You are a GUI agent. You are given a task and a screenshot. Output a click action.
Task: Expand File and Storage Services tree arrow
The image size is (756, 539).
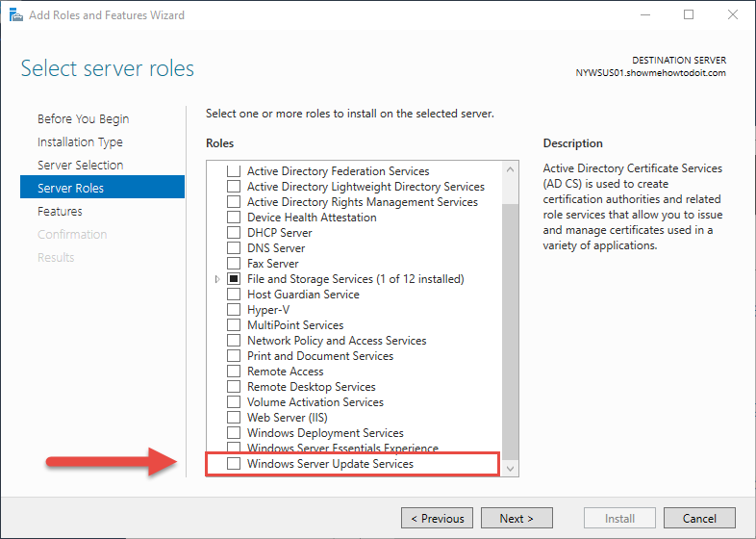[217, 279]
